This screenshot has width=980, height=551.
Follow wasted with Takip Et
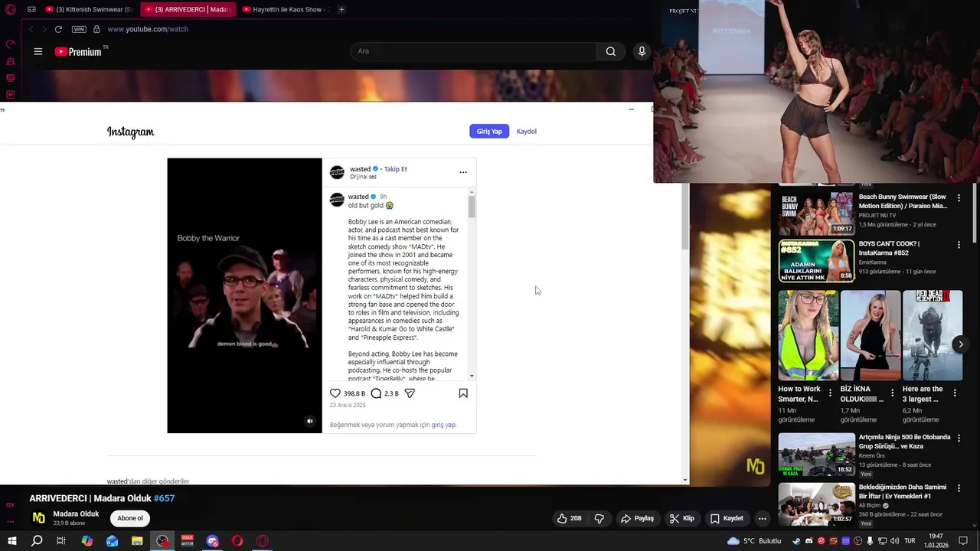396,169
